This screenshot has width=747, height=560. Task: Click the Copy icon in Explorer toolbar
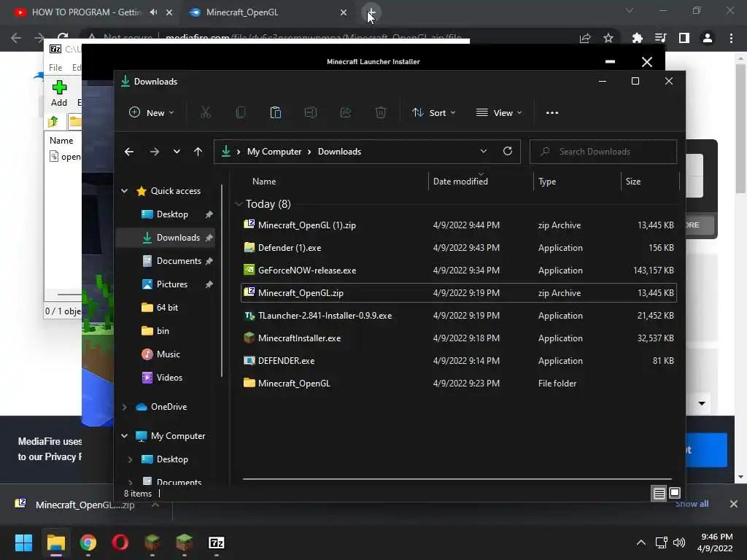pyautogui.click(x=241, y=113)
